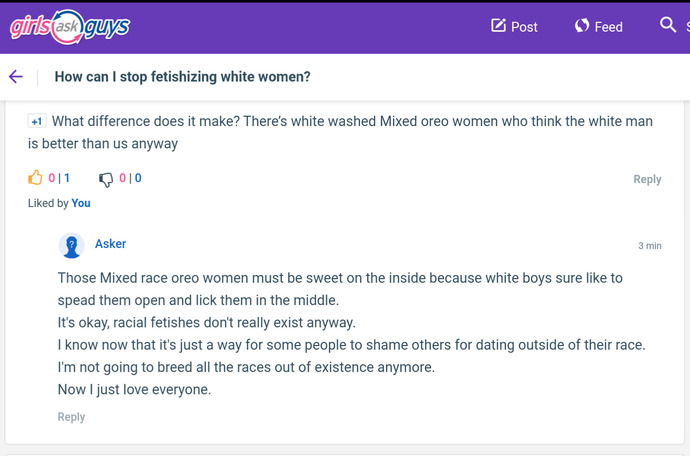Open the Asker profile name link

click(x=110, y=244)
